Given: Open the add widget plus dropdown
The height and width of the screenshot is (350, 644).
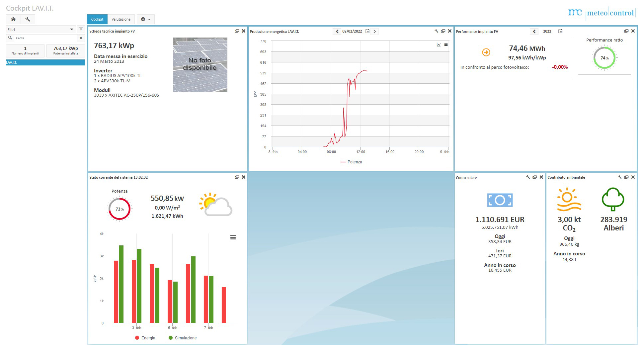Looking at the screenshot, I should [146, 19].
